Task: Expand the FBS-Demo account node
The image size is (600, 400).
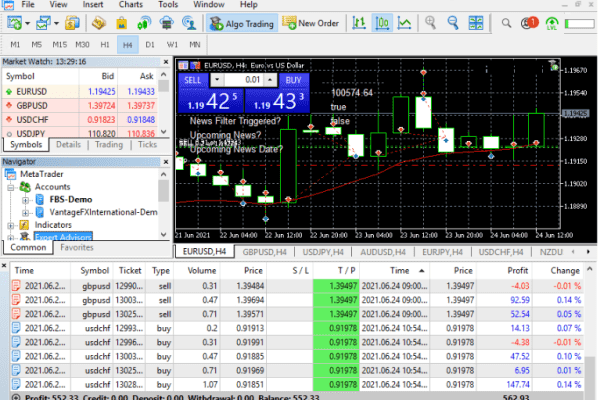Action: [25, 200]
